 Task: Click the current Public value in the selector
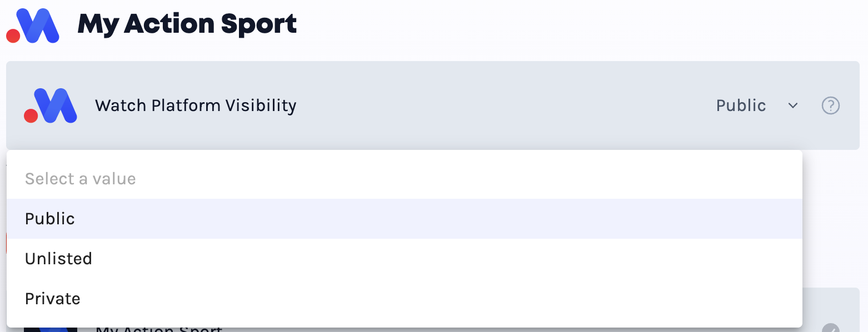pyautogui.click(x=741, y=105)
